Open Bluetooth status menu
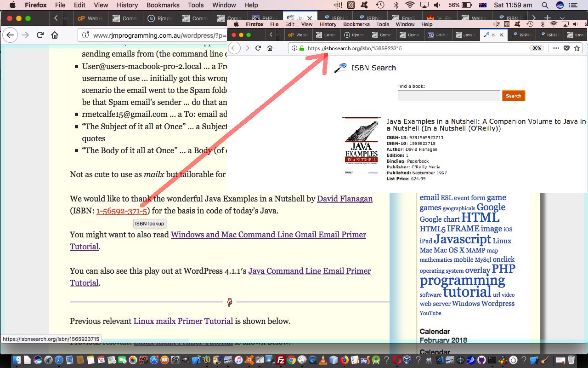This screenshot has height=368, width=588. click(396, 5)
